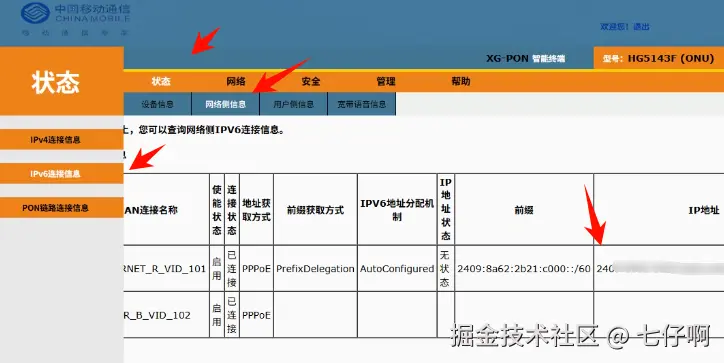Click the 连接状态 column header
724x363 pixels.
232,210
